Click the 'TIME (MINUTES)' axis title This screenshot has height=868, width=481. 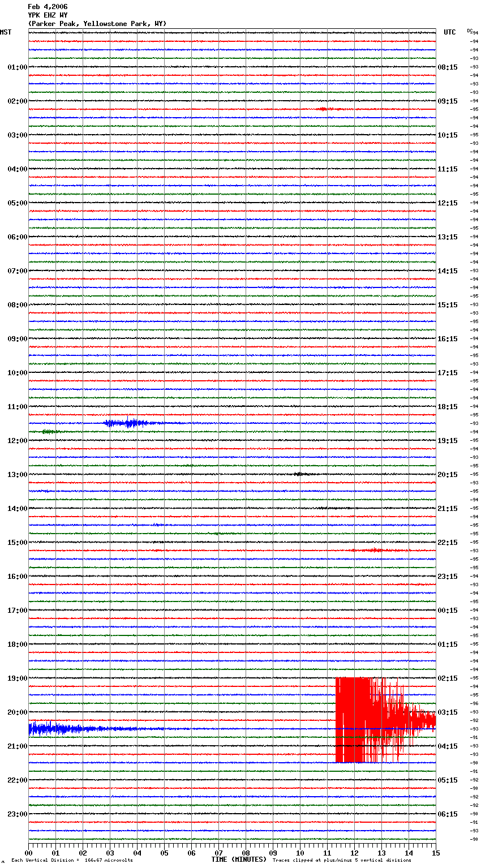pos(239,860)
